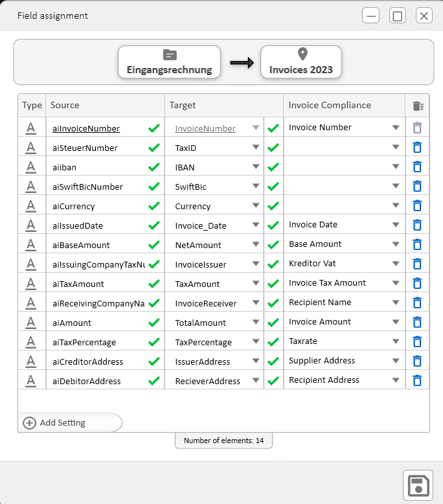
Task: Click the save disk icon
Action: tap(418, 485)
